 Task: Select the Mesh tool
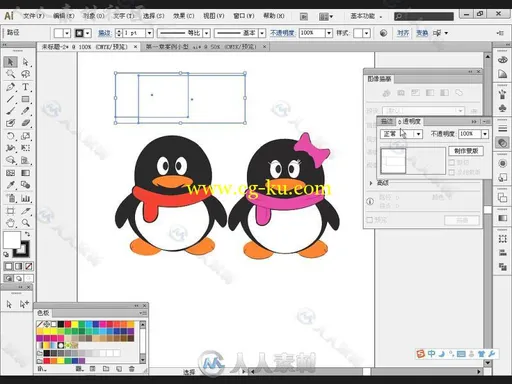click(10, 173)
